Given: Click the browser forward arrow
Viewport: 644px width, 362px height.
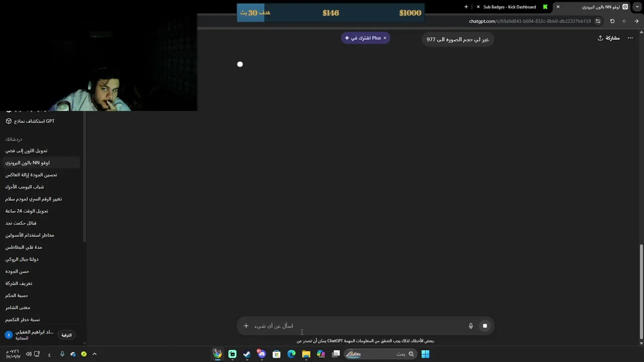Looking at the screenshot, I should click(636, 21).
